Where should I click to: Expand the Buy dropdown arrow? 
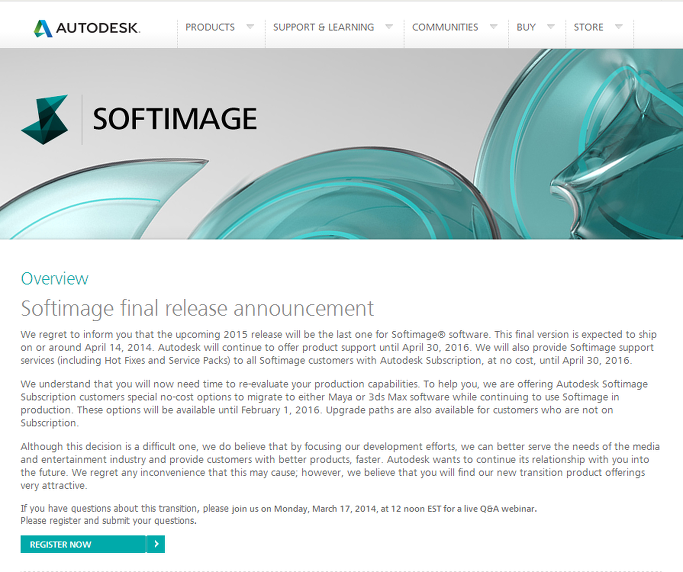[551, 27]
